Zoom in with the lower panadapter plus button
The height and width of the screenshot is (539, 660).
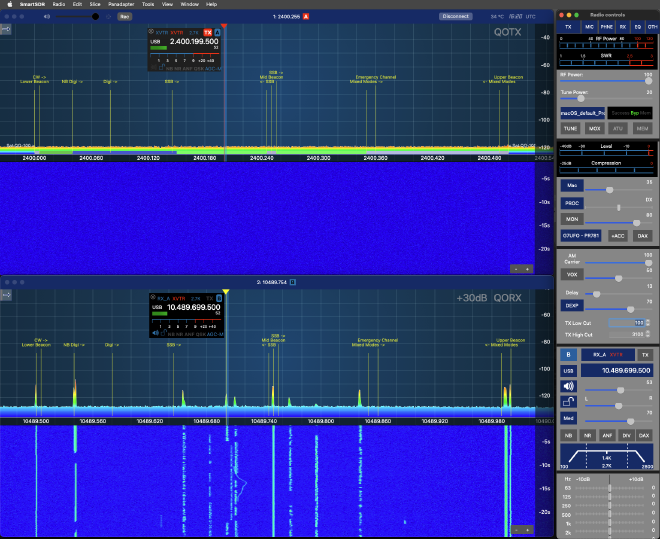pos(527,529)
